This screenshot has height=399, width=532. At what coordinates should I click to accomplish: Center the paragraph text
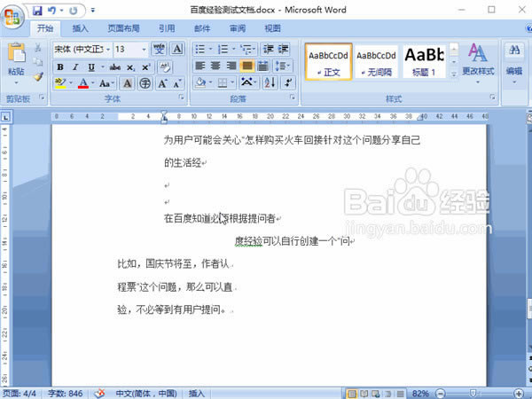215,66
